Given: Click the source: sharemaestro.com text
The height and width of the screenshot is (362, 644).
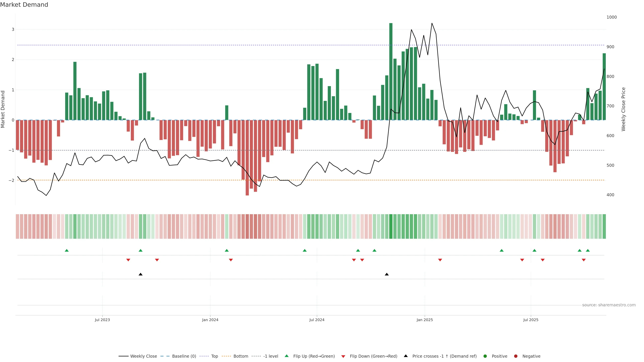Looking at the screenshot, I should (x=609, y=305).
